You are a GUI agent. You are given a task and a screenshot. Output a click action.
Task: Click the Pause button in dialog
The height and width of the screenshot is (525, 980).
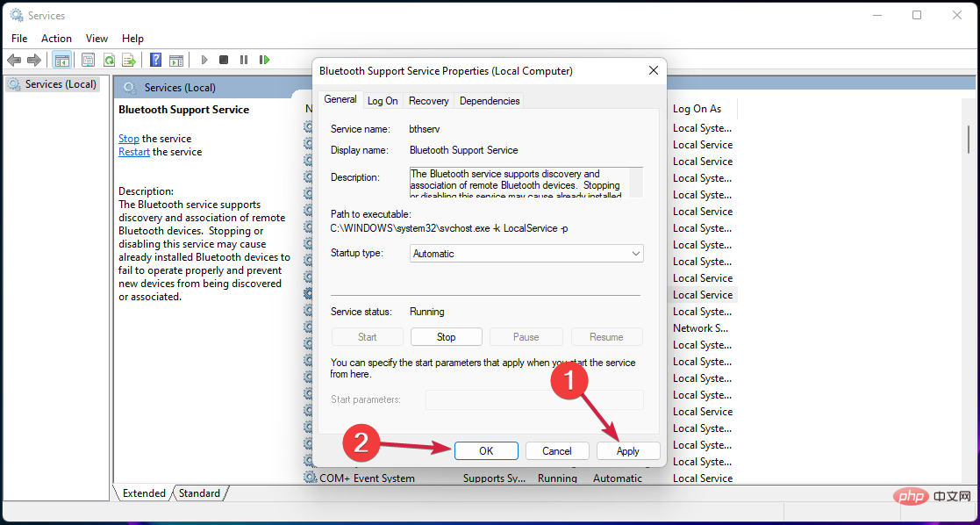(x=526, y=336)
